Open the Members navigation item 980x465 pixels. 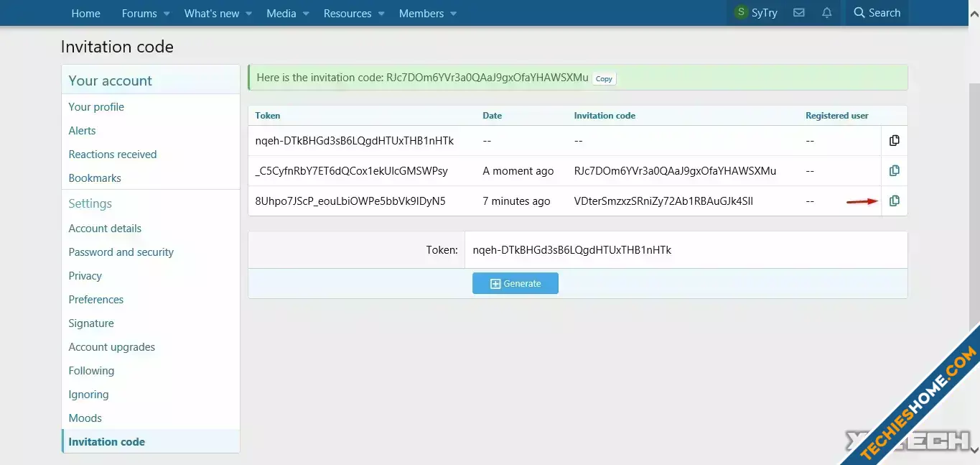point(421,13)
